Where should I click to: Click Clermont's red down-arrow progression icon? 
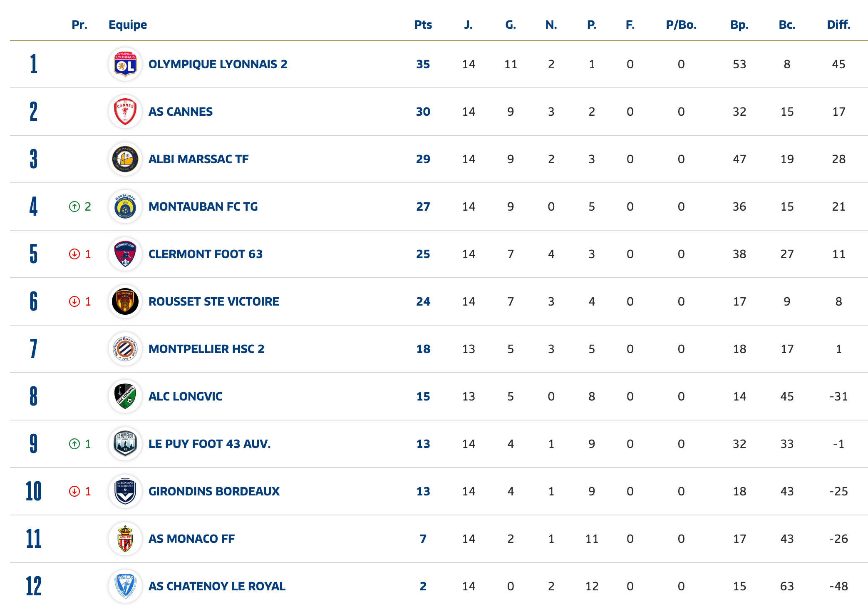click(x=74, y=254)
